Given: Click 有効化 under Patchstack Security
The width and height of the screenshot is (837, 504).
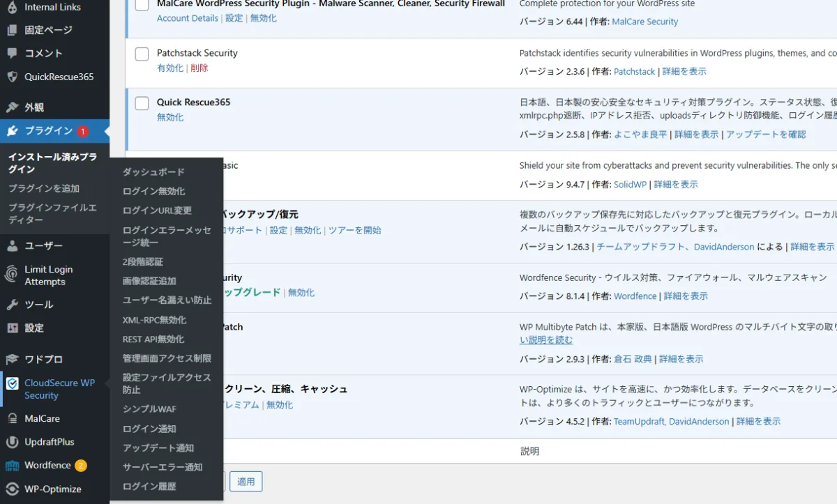Looking at the screenshot, I should coord(170,68).
